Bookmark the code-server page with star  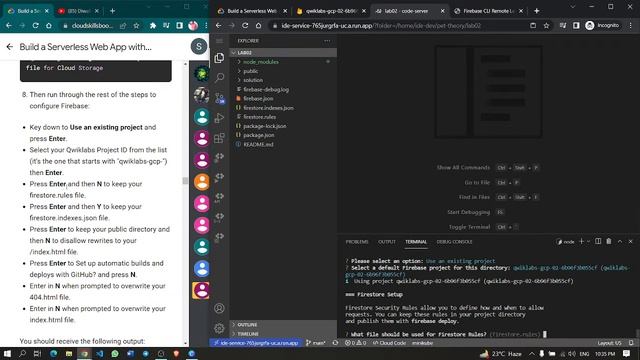coord(546,25)
